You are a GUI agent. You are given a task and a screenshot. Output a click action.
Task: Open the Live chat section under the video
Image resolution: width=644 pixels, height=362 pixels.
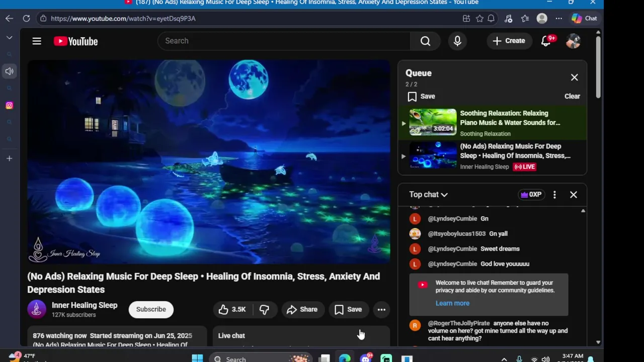coord(301,336)
